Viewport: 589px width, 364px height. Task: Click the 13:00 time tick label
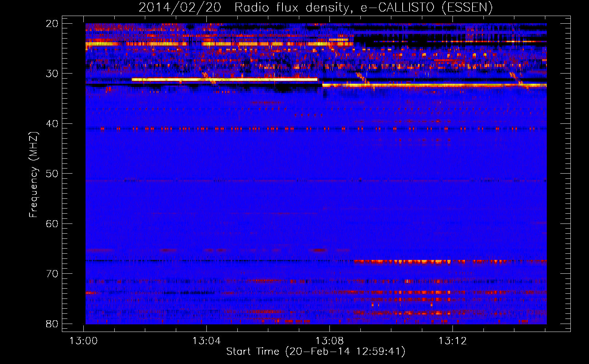[84, 341]
